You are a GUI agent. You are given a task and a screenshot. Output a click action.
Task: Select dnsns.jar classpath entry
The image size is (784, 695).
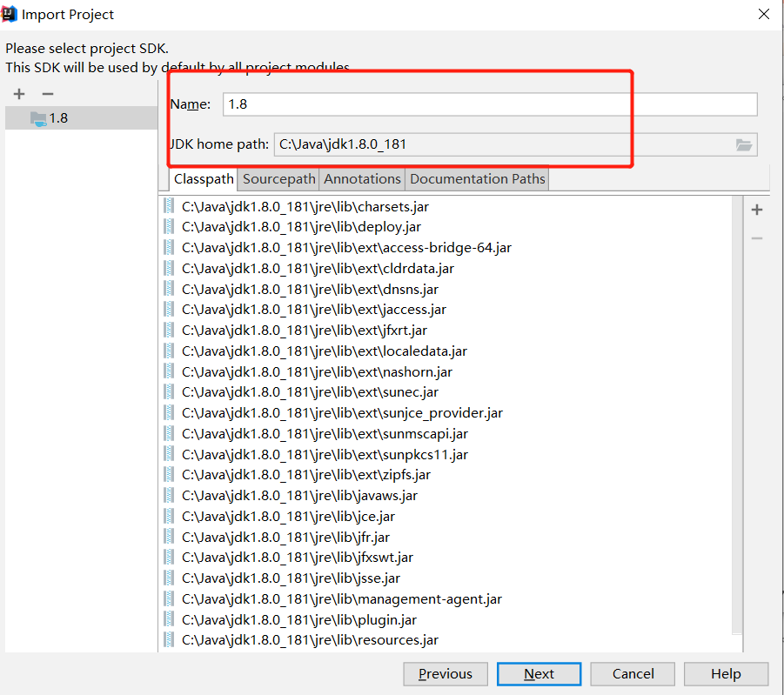click(310, 289)
